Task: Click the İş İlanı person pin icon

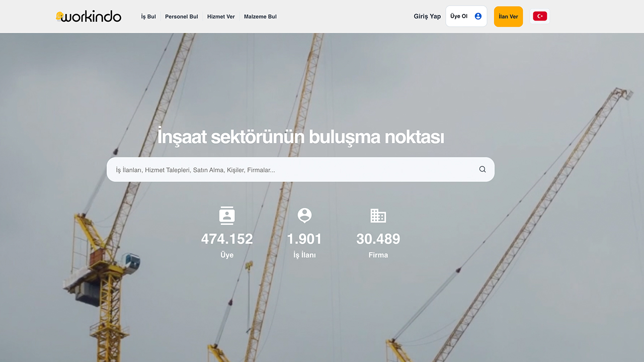Action: tap(304, 215)
